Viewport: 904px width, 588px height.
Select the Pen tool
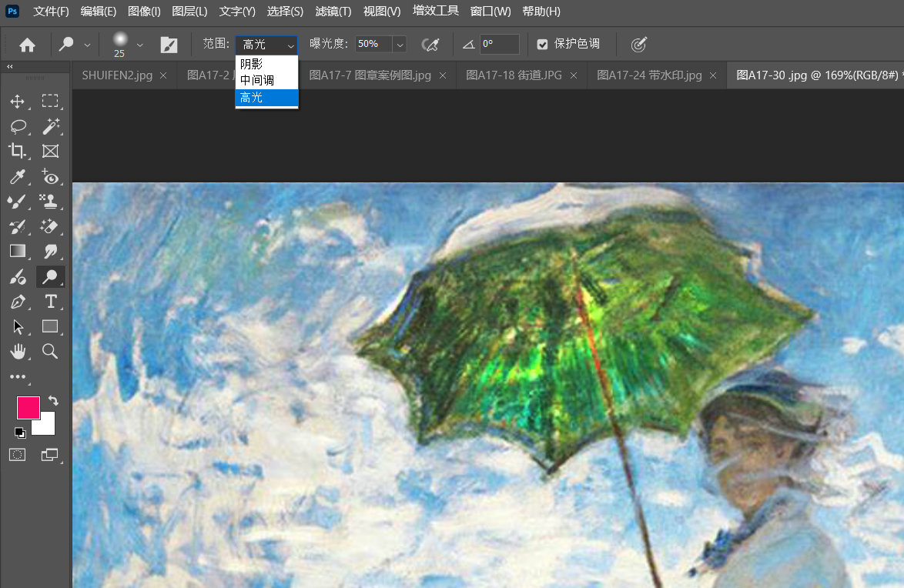coord(17,302)
